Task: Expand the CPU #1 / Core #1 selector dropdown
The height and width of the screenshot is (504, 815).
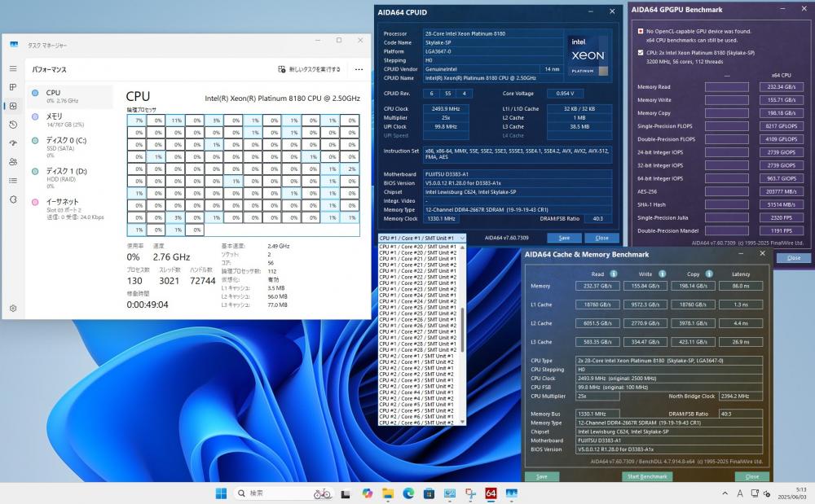Action: (422, 239)
